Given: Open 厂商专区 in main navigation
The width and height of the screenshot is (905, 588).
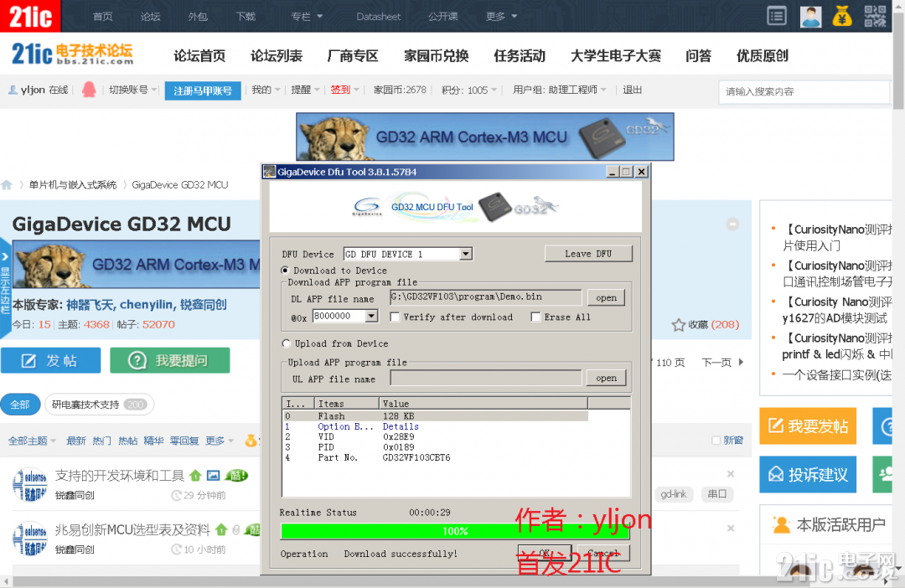Looking at the screenshot, I should coord(353,55).
